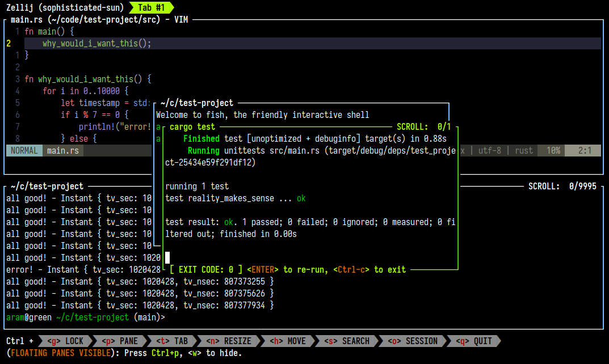Select the main.rs buffer tab in Vim
Viewport: 609px width, 364px height.
tap(63, 150)
